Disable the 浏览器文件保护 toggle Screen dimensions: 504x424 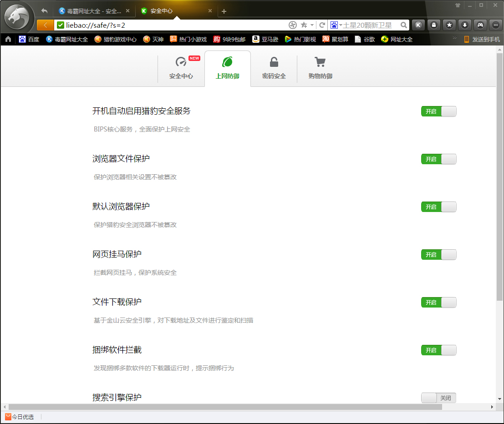(x=438, y=159)
